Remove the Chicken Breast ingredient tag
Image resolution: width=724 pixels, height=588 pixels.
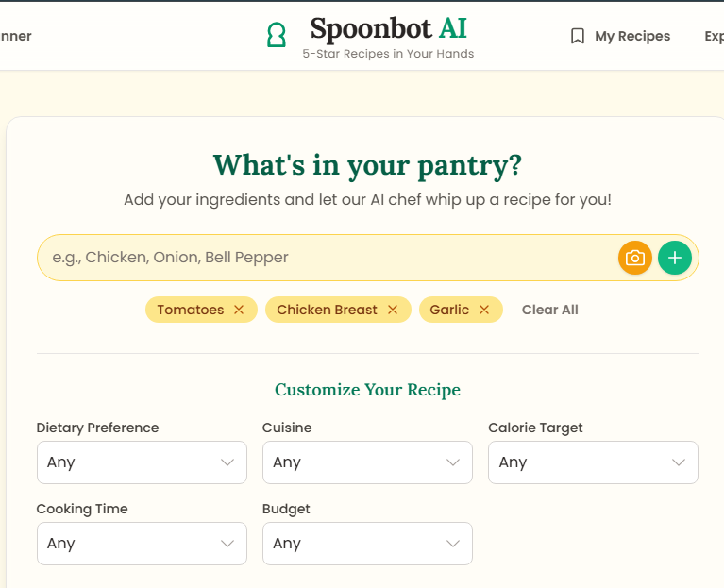click(393, 310)
